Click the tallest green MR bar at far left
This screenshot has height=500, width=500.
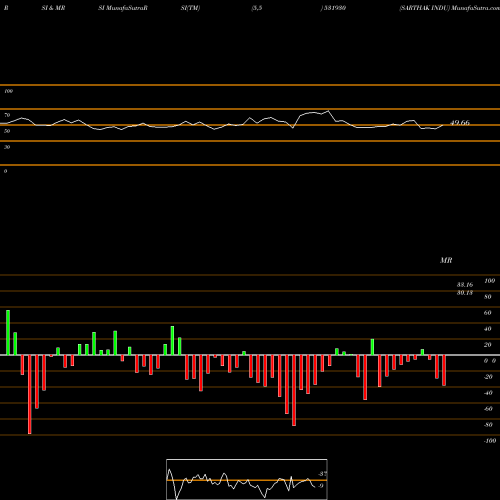tap(8, 333)
